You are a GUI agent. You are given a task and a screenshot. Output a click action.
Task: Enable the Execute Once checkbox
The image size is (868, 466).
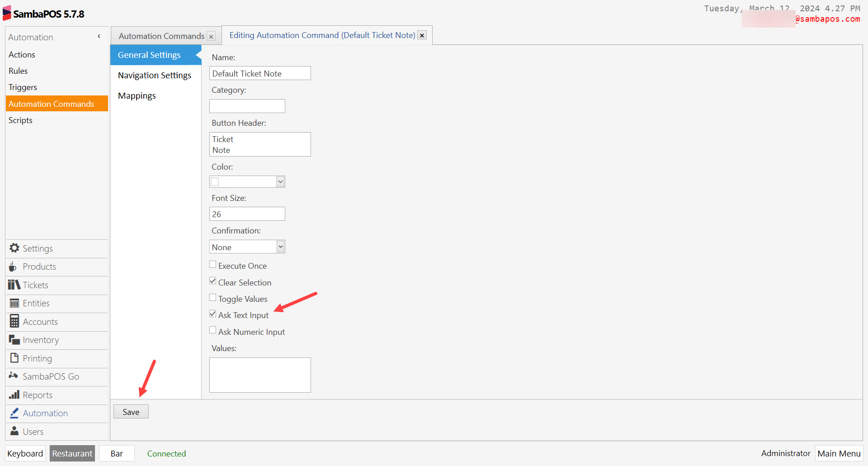213,265
